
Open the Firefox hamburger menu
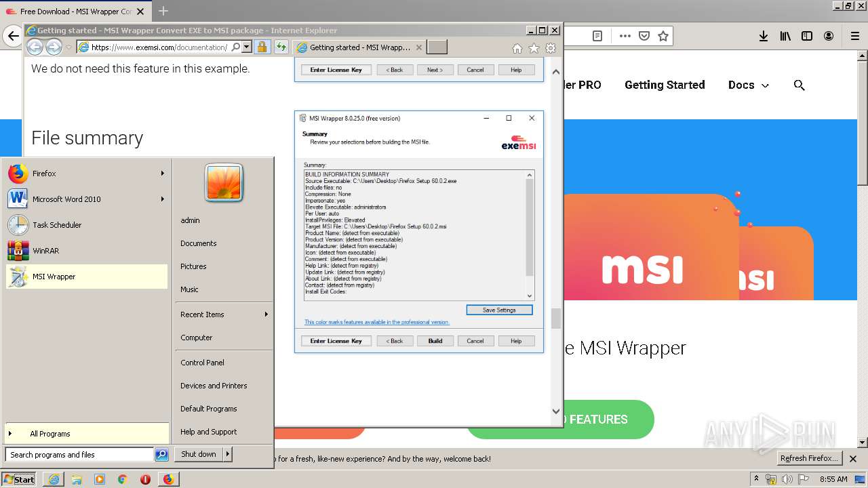click(855, 36)
